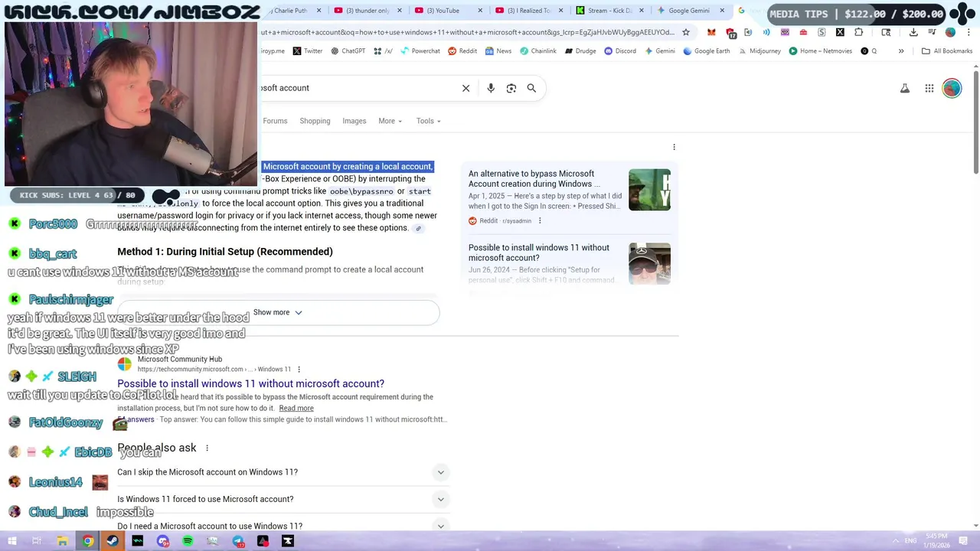Open the X extension icon in toolbar
This screenshot has height=551, width=980.
click(840, 32)
